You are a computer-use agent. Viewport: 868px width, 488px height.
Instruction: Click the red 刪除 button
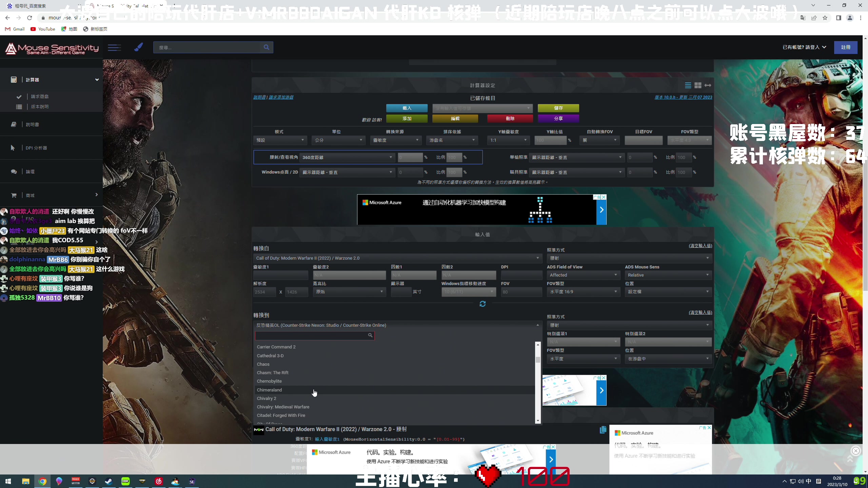(510, 119)
